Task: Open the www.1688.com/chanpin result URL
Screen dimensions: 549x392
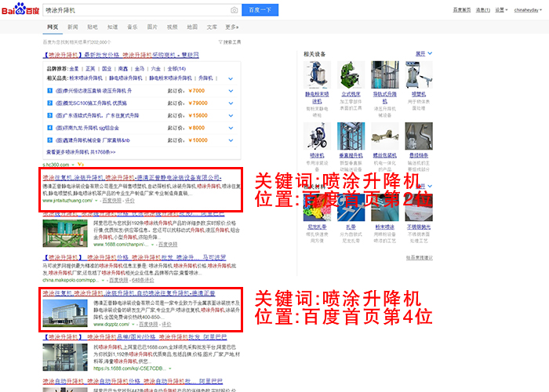Action: pos(121,245)
